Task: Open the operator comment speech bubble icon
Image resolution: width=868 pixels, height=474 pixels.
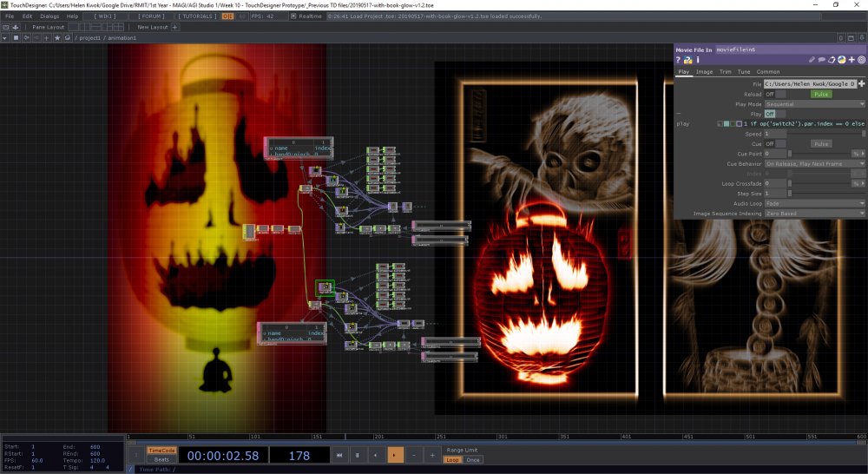Action: pos(821,60)
